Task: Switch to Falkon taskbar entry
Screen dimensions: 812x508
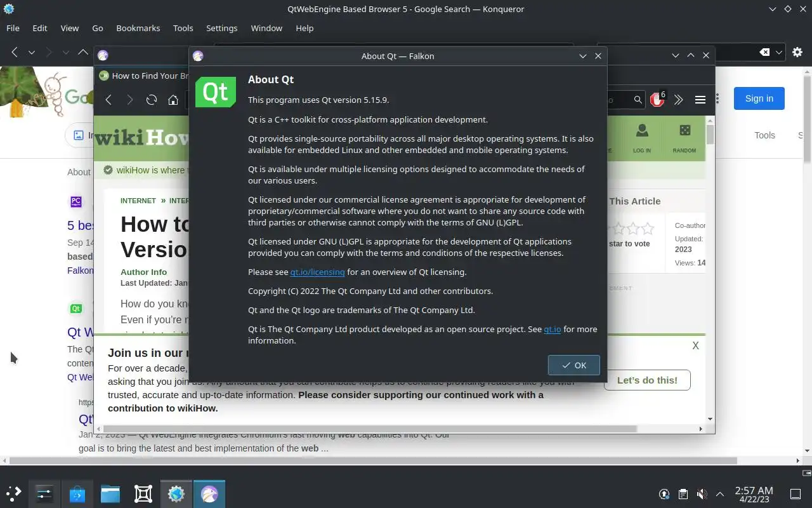Action: (209, 493)
